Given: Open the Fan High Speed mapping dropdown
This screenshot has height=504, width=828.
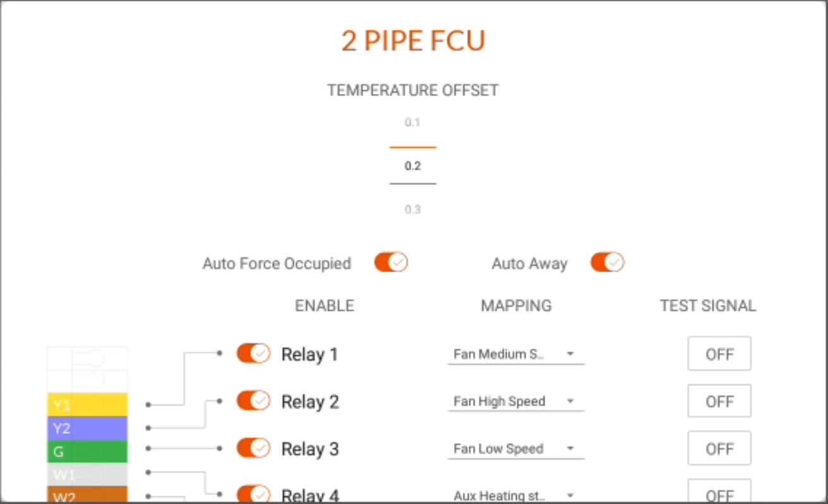Looking at the screenshot, I should 516,401.
